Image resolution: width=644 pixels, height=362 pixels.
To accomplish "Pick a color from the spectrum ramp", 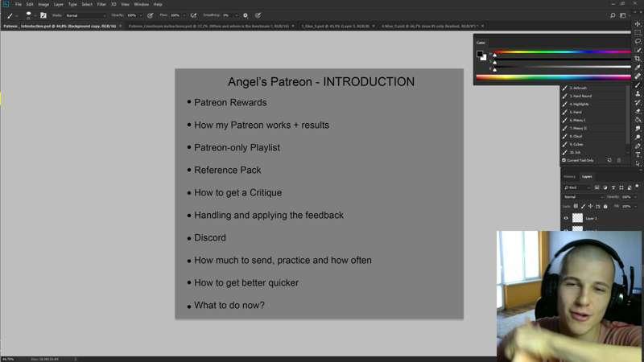I will 553,77.
